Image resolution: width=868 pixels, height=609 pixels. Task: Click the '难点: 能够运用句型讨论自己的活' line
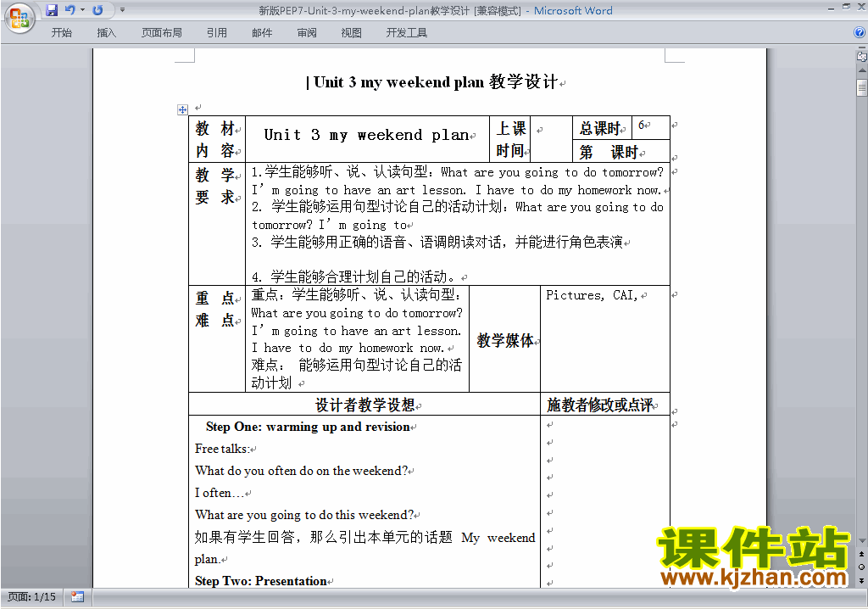pyautogui.click(x=357, y=366)
